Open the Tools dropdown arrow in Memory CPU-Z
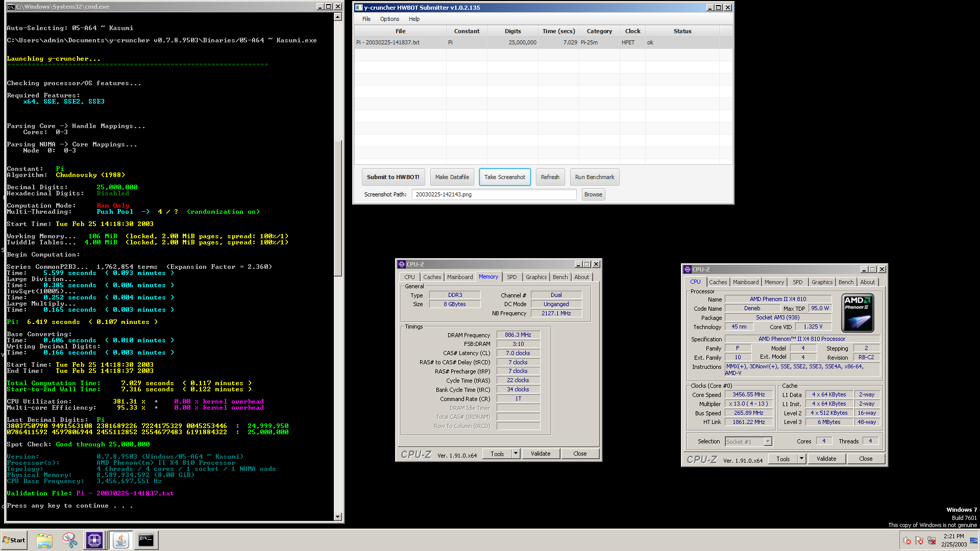 point(516,454)
